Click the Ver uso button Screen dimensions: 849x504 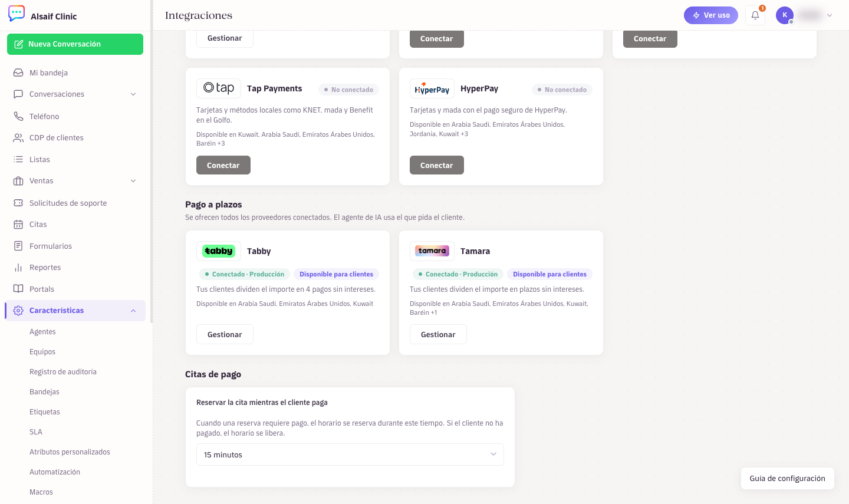pyautogui.click(x=711, y=15)
